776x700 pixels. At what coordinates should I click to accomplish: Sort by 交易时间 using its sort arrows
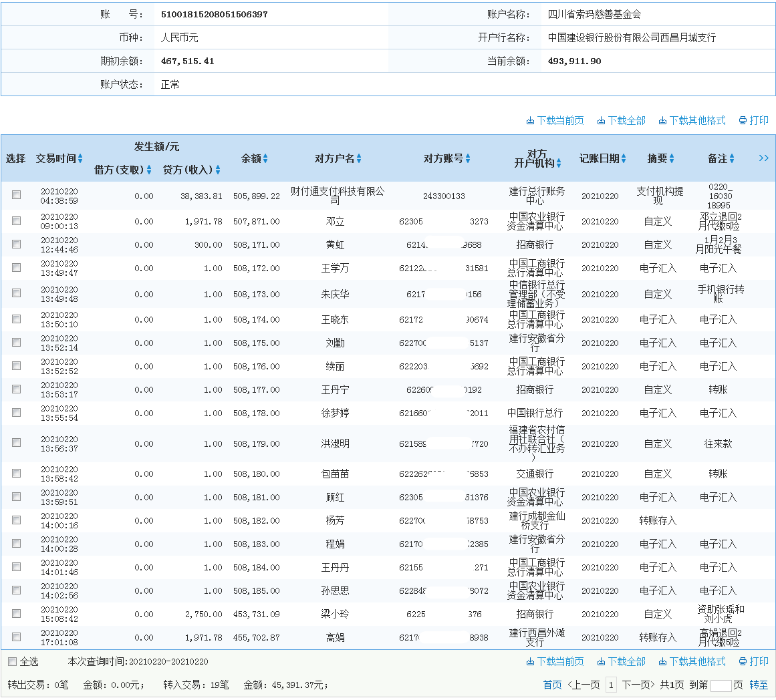[80, 159]
